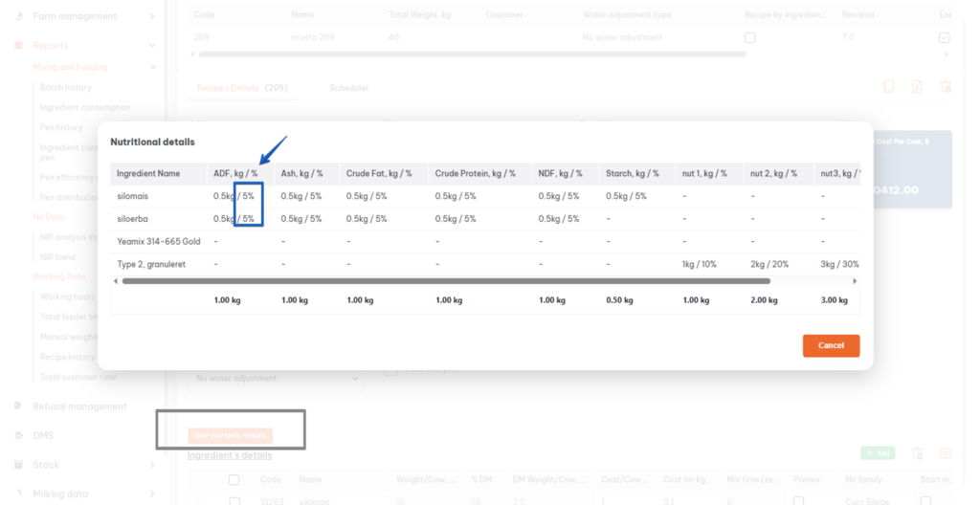This screenshot has height=505, width=980.
Task: Click the Cancel button
Action: (x=831, y=345)
